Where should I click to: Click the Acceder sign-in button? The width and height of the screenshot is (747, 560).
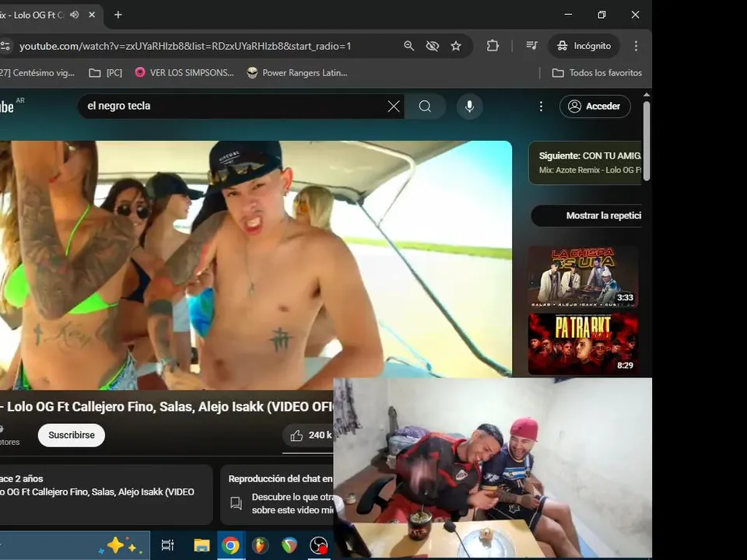click(595, 107)
